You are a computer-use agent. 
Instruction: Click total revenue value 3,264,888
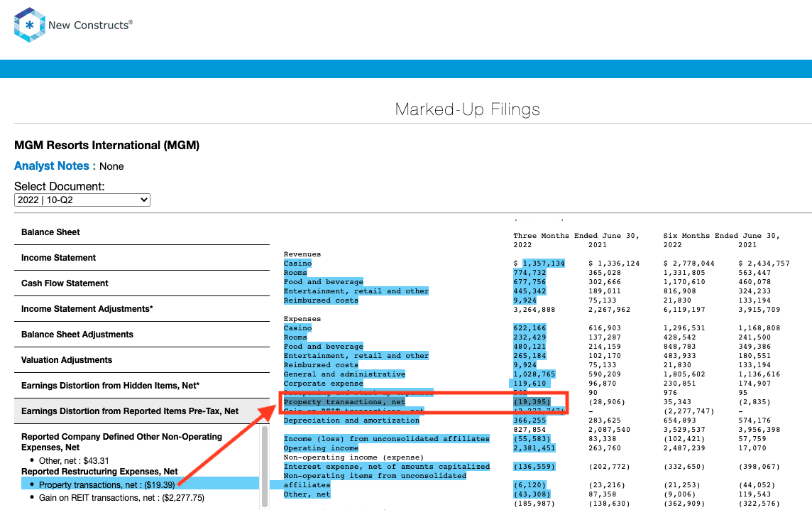pos(534,310)
